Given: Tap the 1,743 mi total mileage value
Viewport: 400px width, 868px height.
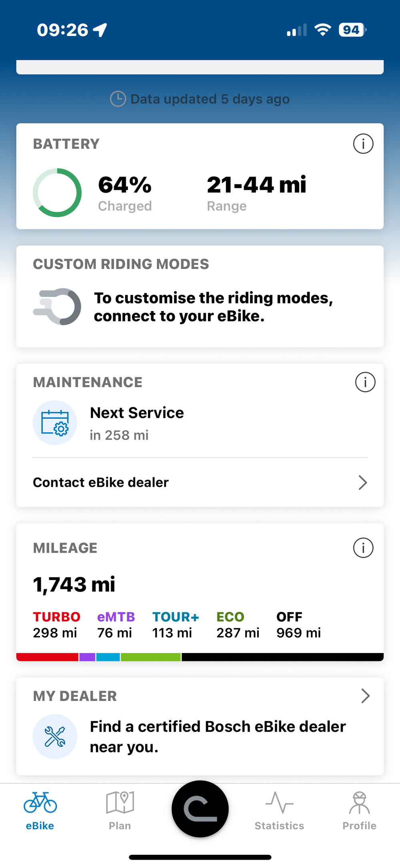Looking at the screenshot, I should [x=74, y=585].
